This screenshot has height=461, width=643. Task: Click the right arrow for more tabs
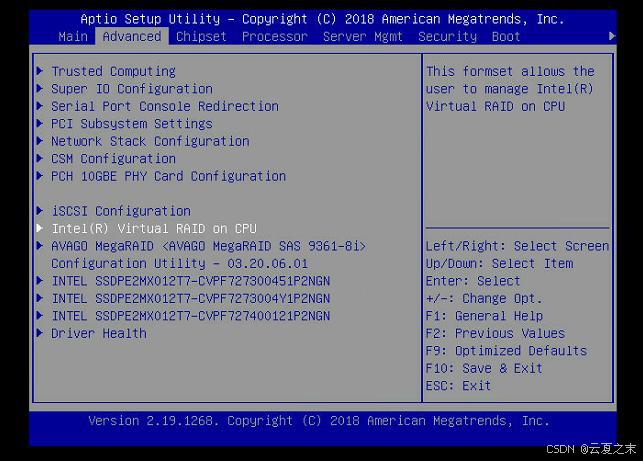(x=611, y=36)
